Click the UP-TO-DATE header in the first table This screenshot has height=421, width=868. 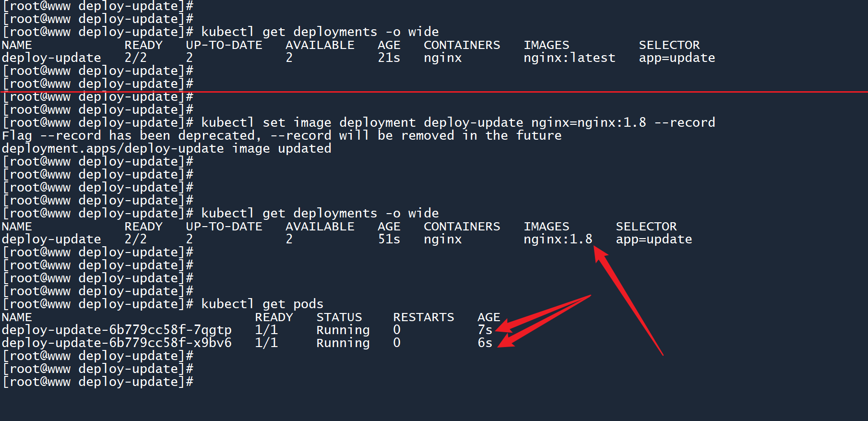coord(224,45)
